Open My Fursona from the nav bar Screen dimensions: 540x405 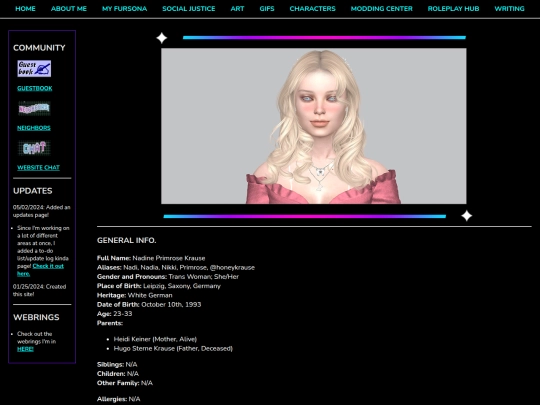[124, 9]
